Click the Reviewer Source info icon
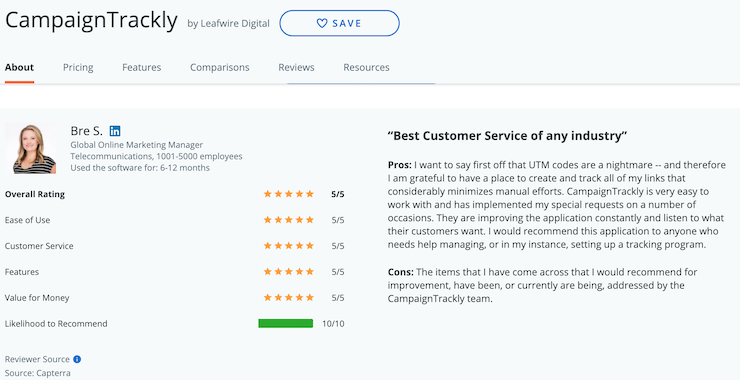 pos(77,359)
